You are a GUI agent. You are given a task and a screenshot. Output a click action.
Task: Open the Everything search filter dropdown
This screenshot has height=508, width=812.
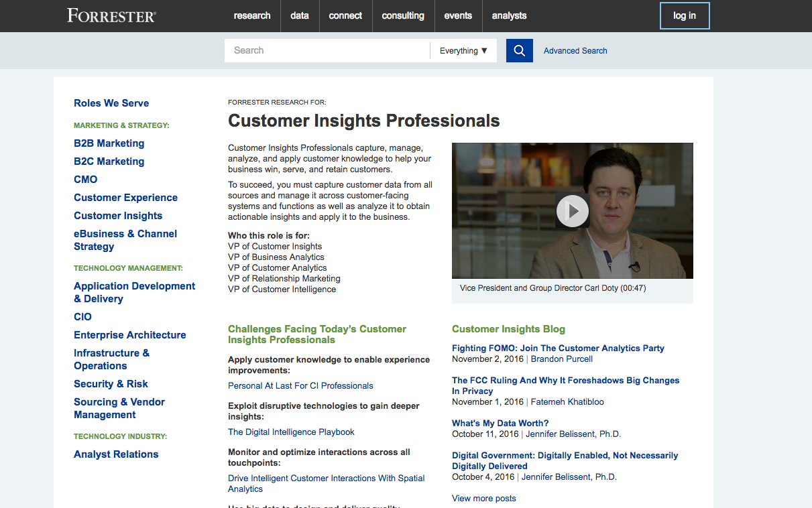463,50
